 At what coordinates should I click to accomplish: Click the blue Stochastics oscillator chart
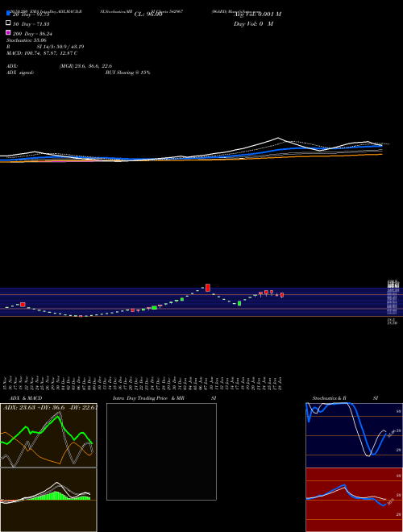354,435
